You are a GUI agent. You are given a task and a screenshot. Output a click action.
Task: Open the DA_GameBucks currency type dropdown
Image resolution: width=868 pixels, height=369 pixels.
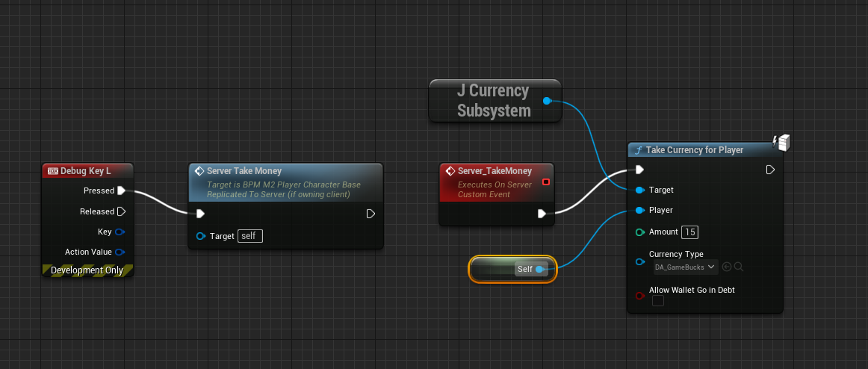point(683,267)
